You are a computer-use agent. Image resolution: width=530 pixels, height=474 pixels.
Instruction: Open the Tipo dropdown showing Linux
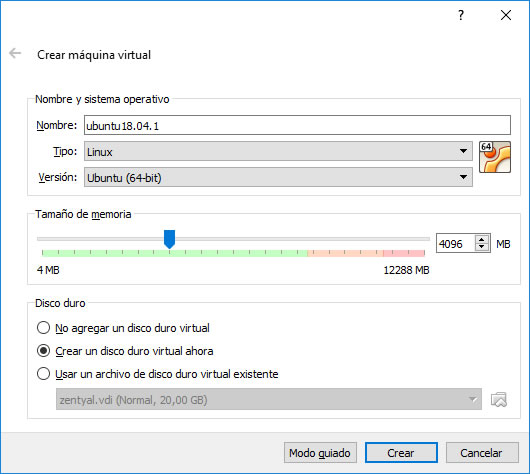278,151
